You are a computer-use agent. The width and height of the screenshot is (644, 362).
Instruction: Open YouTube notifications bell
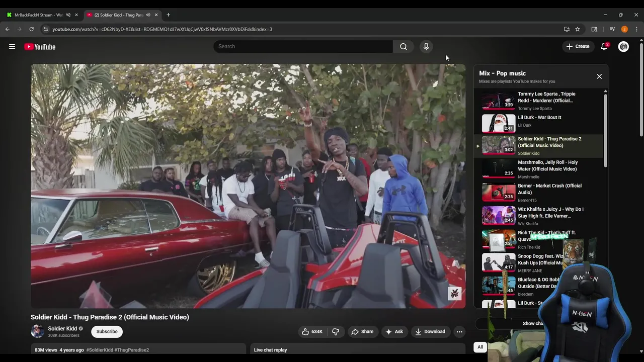tap(604, 47)
